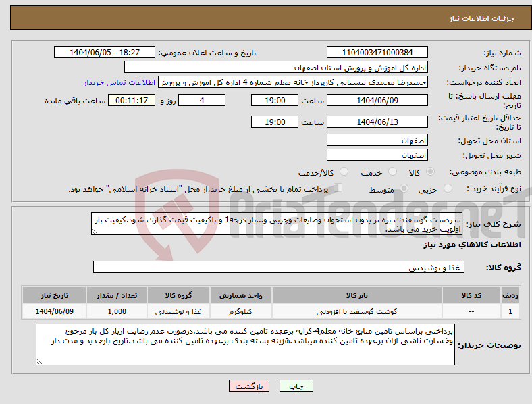The height and width of the screenshot is (404, 532).
Task: Click the need date cell 1404/06/09
Action: [54, 311]
